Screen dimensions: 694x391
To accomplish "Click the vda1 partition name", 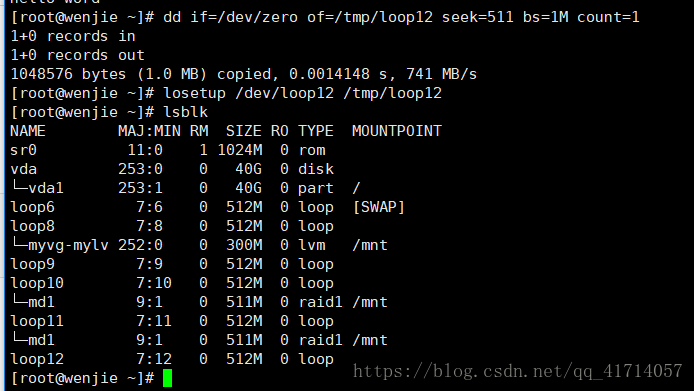I will coord(46,188).
